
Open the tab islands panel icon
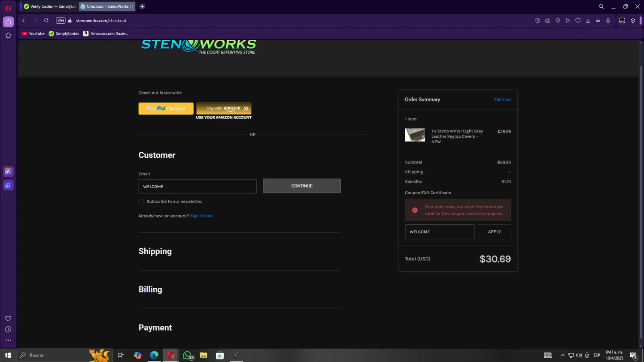tap(622, 21)
